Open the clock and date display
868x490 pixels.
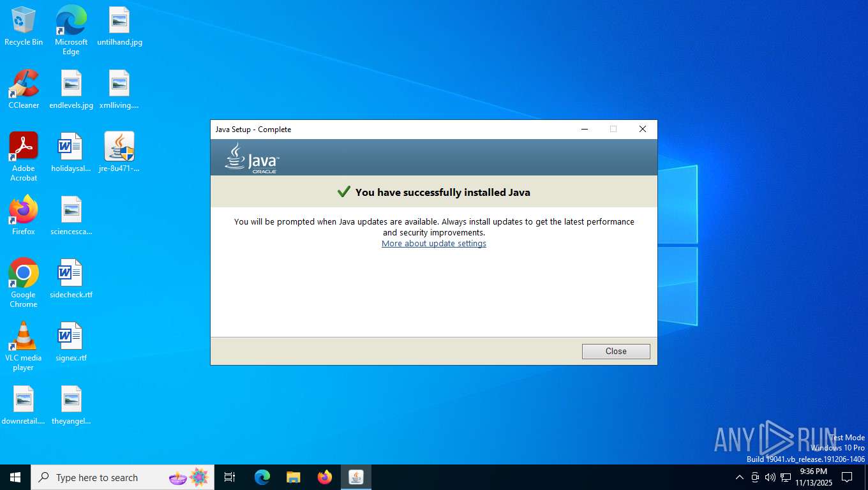(814, 477)
